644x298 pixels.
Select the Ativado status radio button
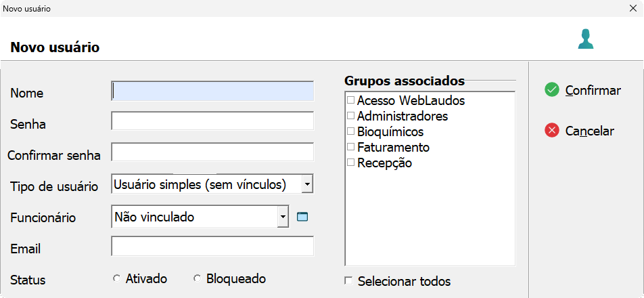point(116,278)
